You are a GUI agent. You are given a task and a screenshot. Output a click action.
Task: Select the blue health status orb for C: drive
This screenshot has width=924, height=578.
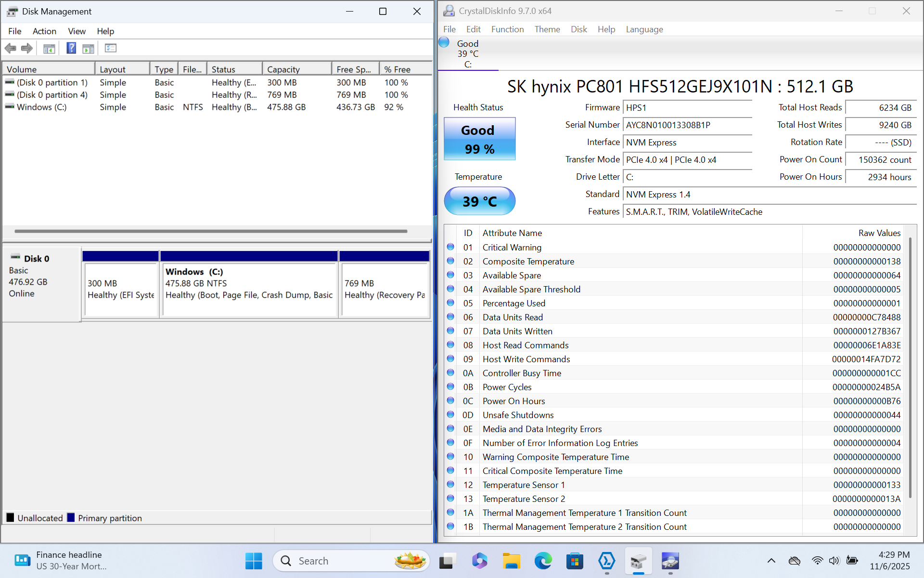(444, 43)
